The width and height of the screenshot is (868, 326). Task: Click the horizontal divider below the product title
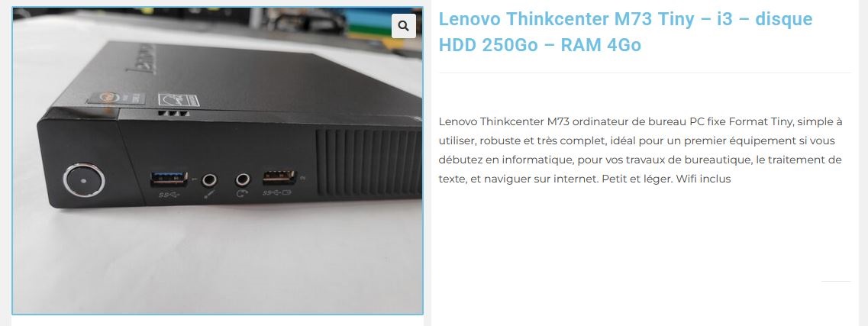point(645,73)
